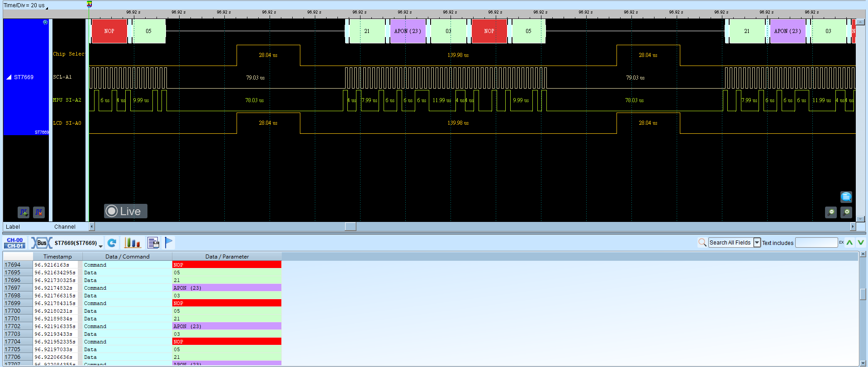Click timestamp 96.921916335s in the table

click(x=55, y=326)
